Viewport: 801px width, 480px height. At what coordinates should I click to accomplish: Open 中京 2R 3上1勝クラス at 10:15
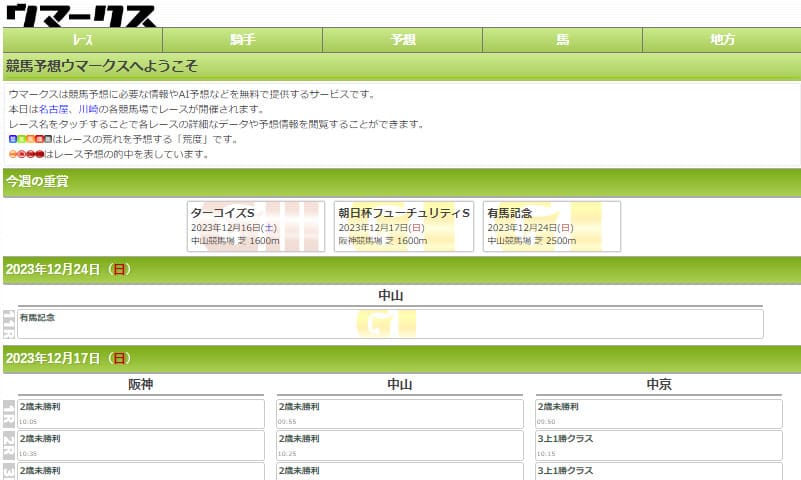click(659, 445)
